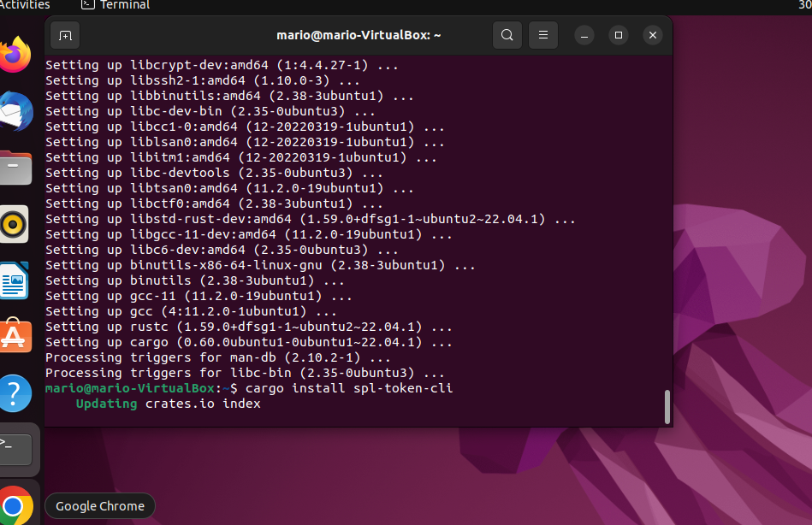Viewport: 812px width, 525px height.
Task: Maximize the terminal window
Action: click(619, 35)
